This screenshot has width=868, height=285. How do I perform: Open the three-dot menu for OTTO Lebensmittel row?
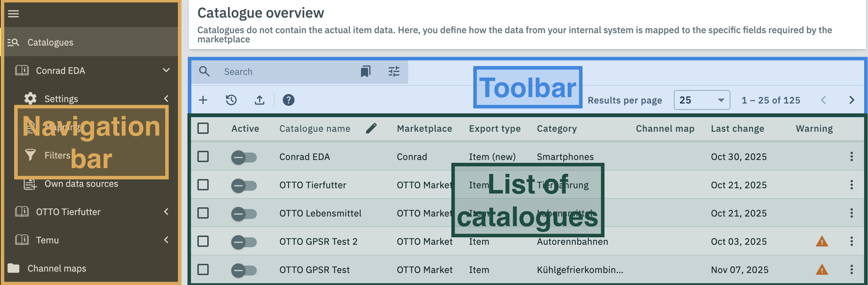(x=852, y=213)
